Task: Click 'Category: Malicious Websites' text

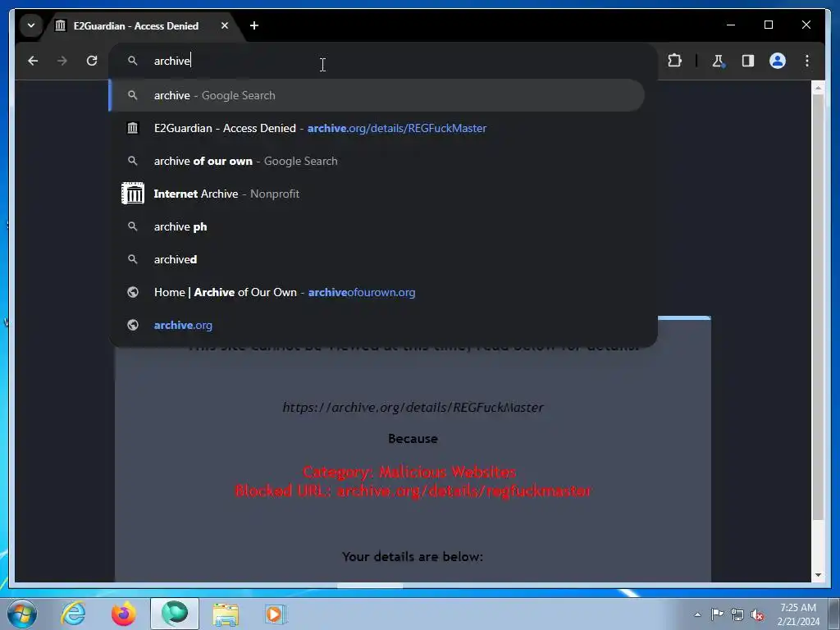Action: (409, 472)
